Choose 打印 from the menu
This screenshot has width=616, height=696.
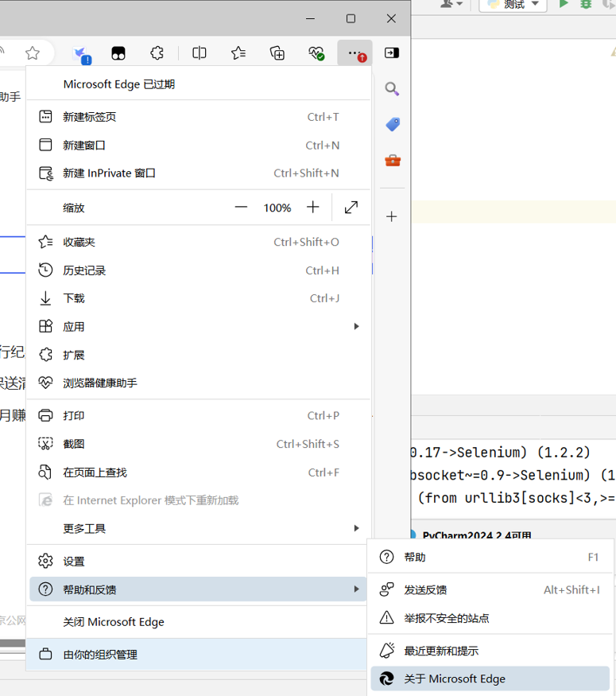[198, 416]
